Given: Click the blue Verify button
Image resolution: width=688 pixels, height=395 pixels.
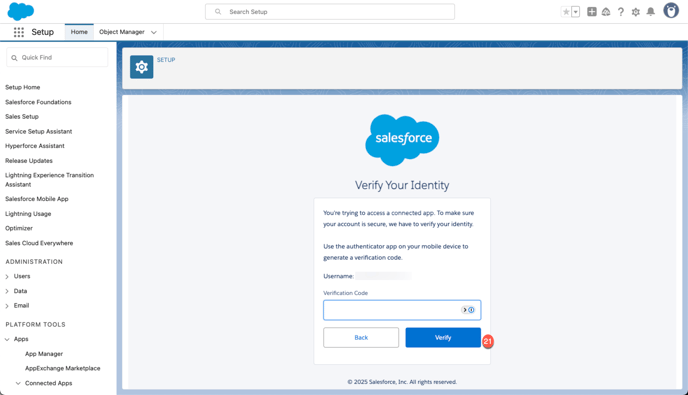Looking at the screenshot, I should click(x=443, y=338).
